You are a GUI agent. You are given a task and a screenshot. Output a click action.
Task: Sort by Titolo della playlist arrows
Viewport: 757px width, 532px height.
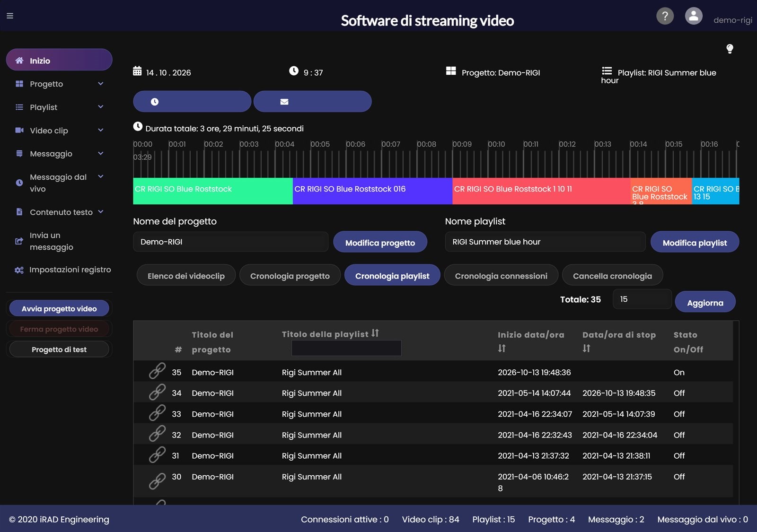pyautogui.click(x=375, y=333)
